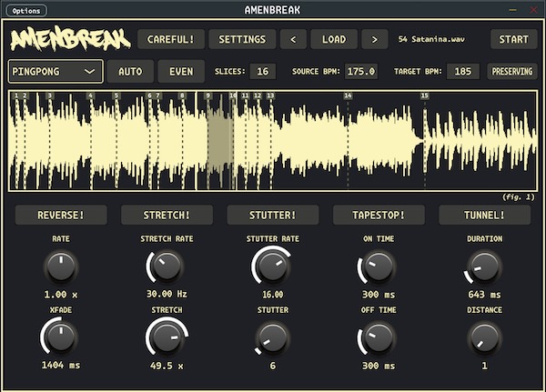
Task: Open the PINGPONG mode dropdown
Action: tap(56, 71)
